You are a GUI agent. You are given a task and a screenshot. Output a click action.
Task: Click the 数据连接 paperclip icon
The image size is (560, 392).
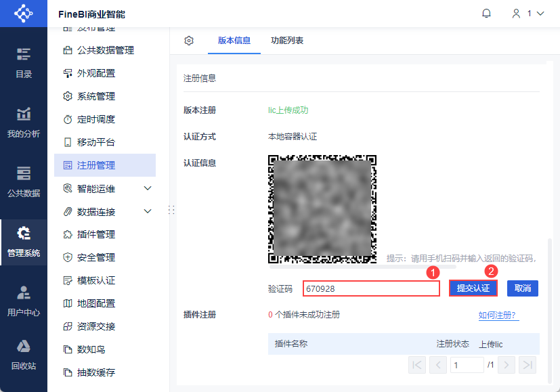[68, 211]
